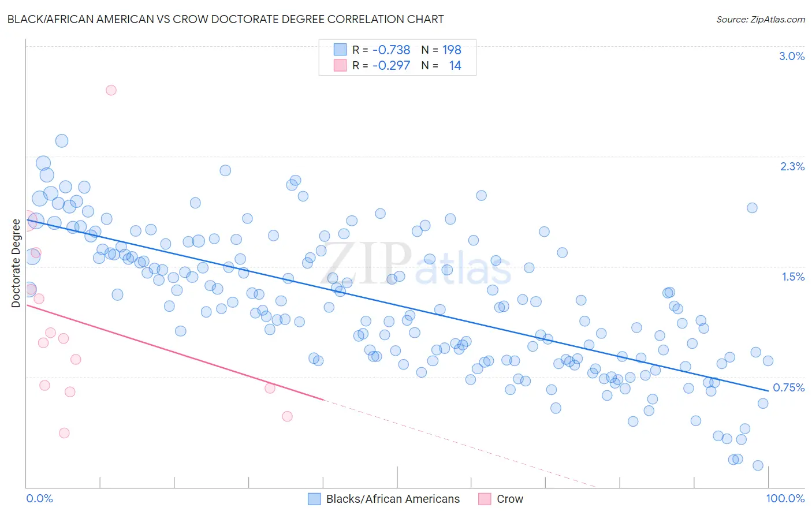The width and height of the screenshot is (812, 515).
Task: Click the Blacks/African Americans legend label
Action: pos(393,499)
